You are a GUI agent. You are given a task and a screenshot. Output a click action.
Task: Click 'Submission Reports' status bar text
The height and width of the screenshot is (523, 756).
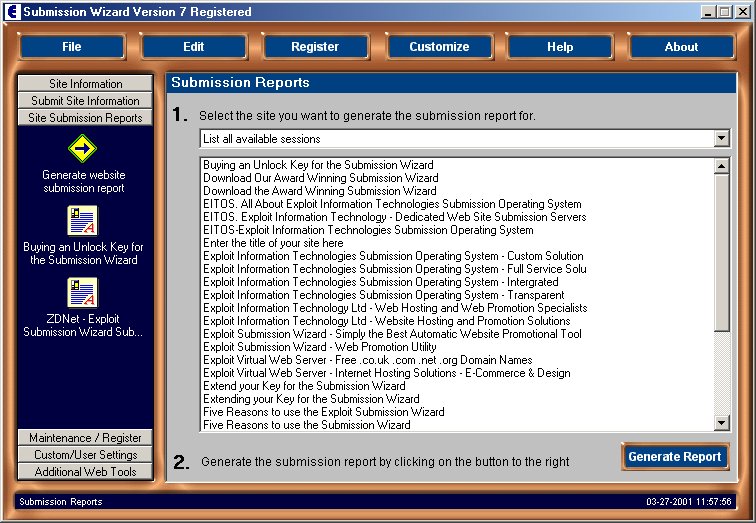click(61, 502)
